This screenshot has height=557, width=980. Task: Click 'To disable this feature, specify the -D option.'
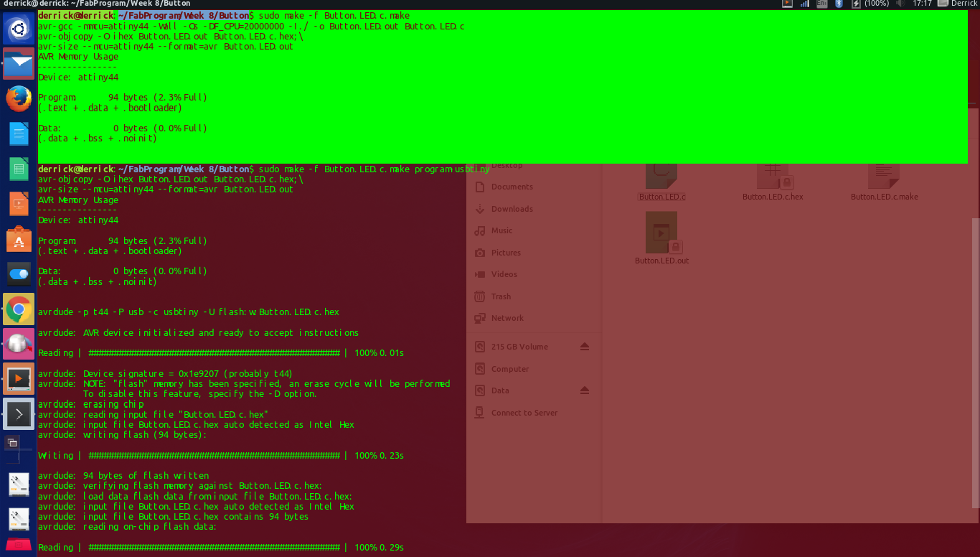199,394
